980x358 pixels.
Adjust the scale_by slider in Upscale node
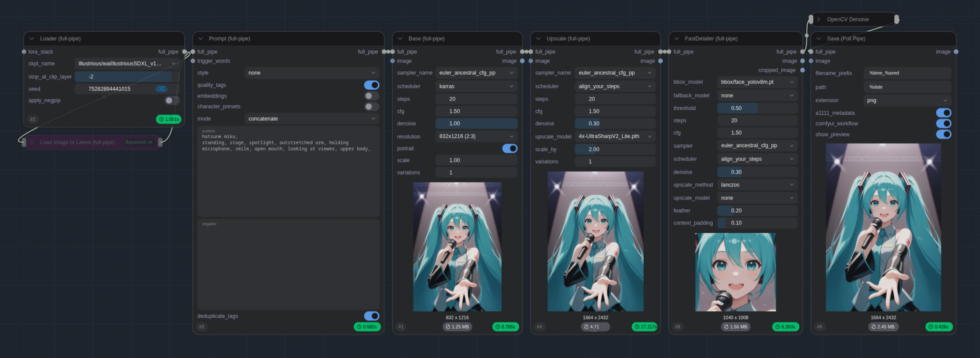(x=615, y=149)
